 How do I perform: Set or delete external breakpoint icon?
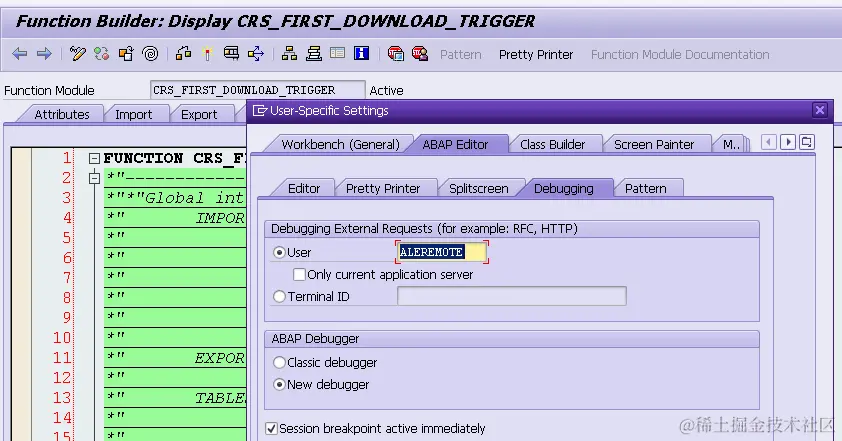(420, 54)
